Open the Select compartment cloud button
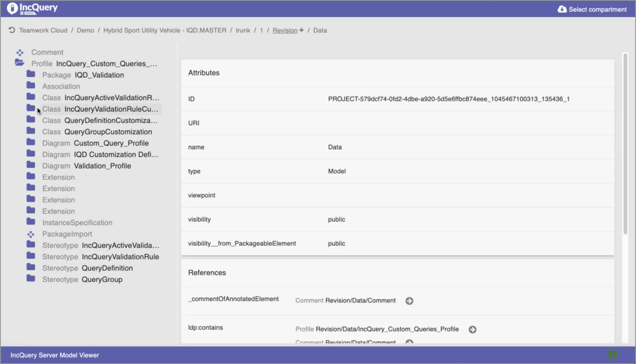636x364 pixels. click(592, 9)
